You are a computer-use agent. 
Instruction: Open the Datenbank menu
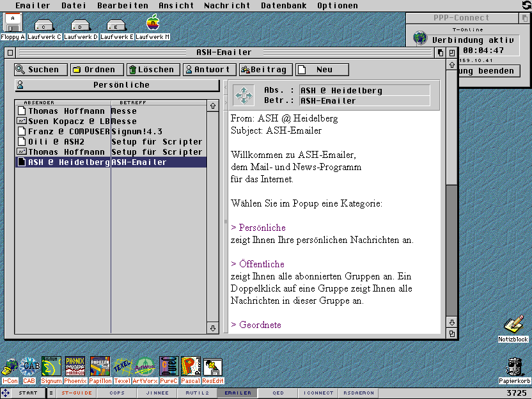[x=284, y=5]
